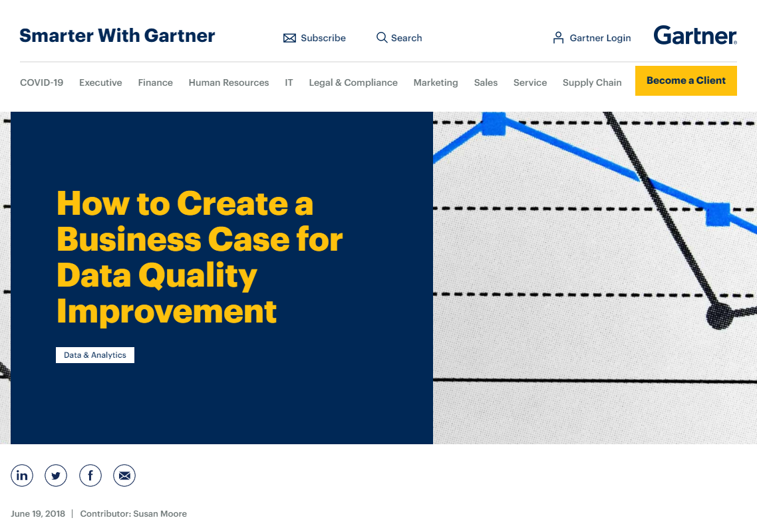Open the Legal & Compliance section
This screenshot has height=532, width=757.
(x=353, y=82)
